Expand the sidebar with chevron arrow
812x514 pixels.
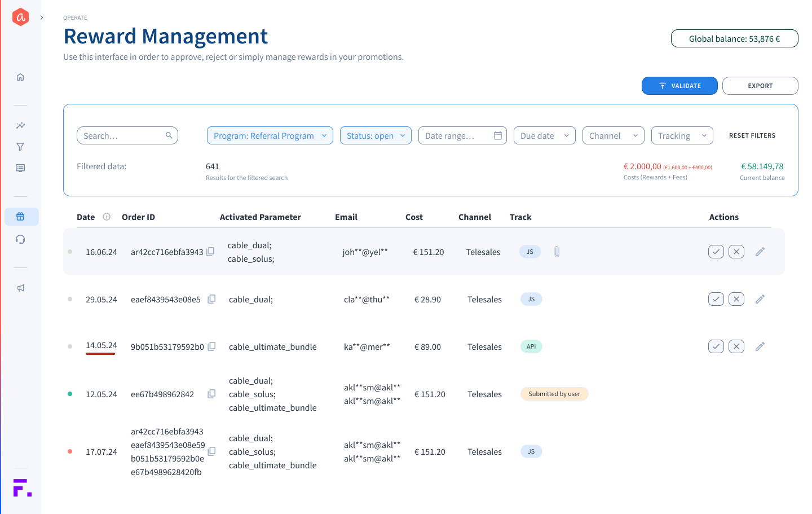click(42, 17)
